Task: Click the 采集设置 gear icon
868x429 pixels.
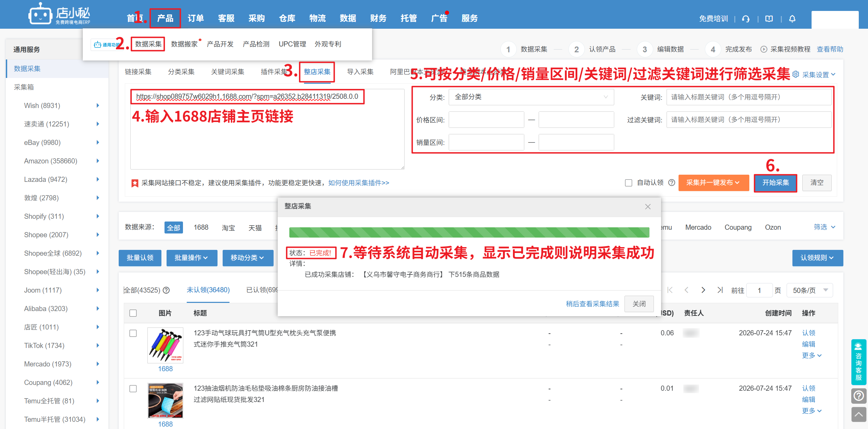Action: tap(796, 74)
